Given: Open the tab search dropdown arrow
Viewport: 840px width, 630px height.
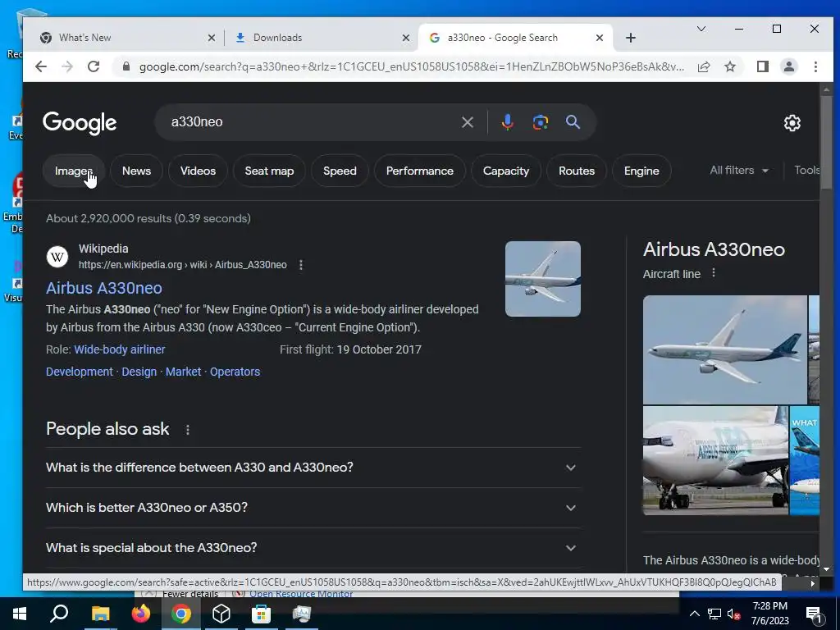Looking at the screenshot, I should [x=701, y=29].
